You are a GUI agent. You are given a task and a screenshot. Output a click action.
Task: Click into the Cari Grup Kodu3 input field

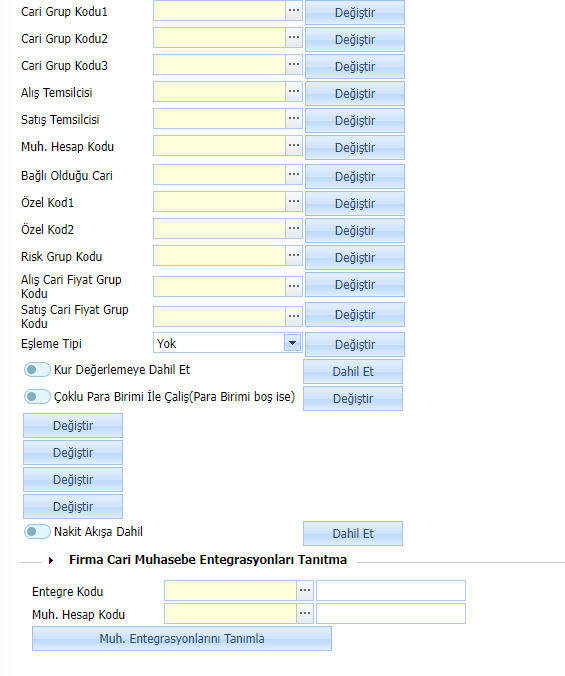(219, 65)
